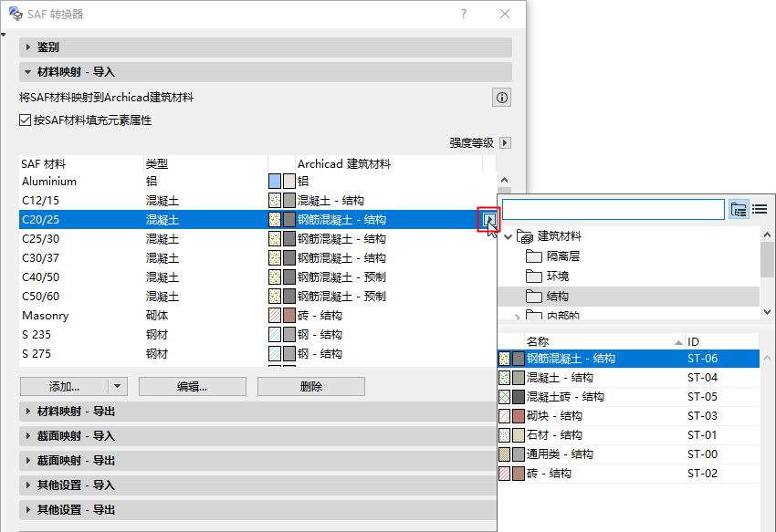Click the blue hatch swatch on S 235 row
This screenshot has height=532, width=776.
[275, 335]
